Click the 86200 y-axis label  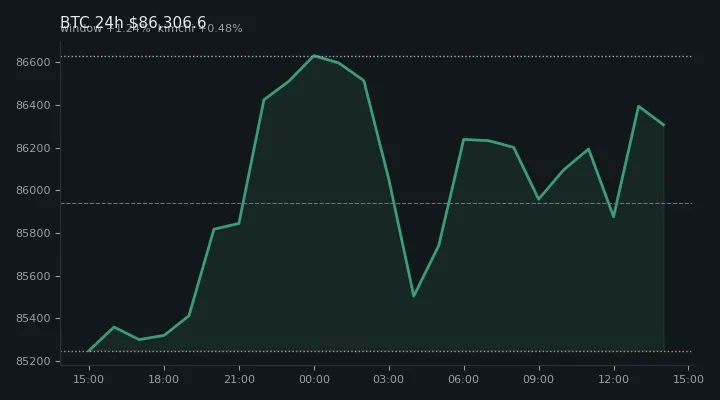pos(33,148)
